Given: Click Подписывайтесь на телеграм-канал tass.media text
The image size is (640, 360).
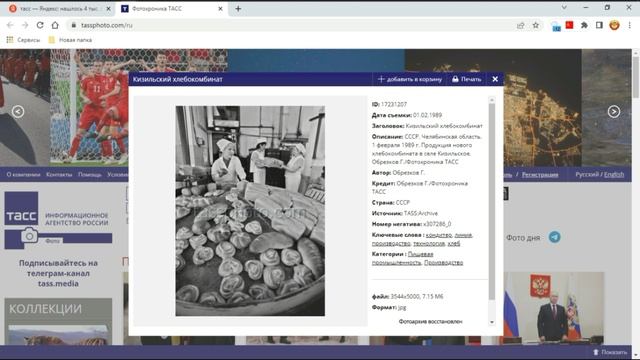Looking at the screenshot, I should [x=58, y=273].
